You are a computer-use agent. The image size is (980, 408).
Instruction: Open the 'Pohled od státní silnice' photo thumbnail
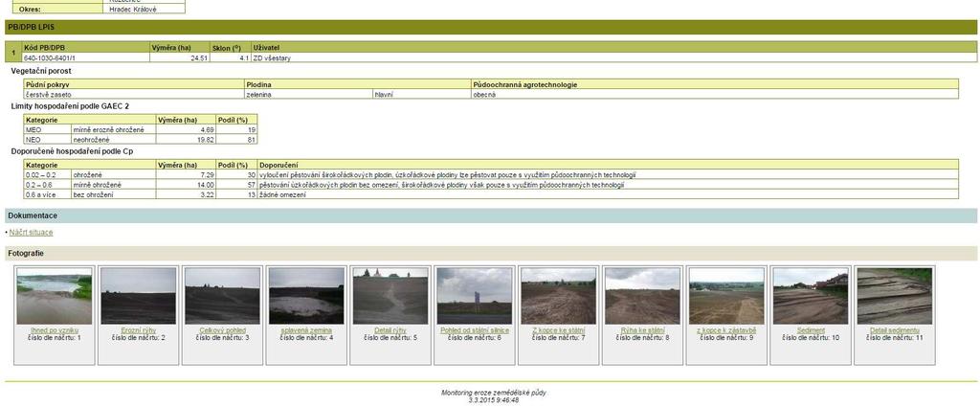(475, 296)
